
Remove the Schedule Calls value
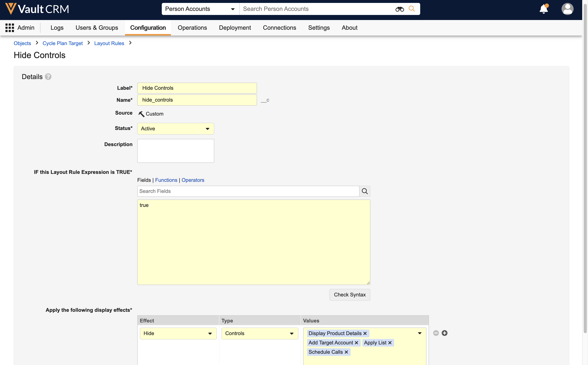point(346,352)
